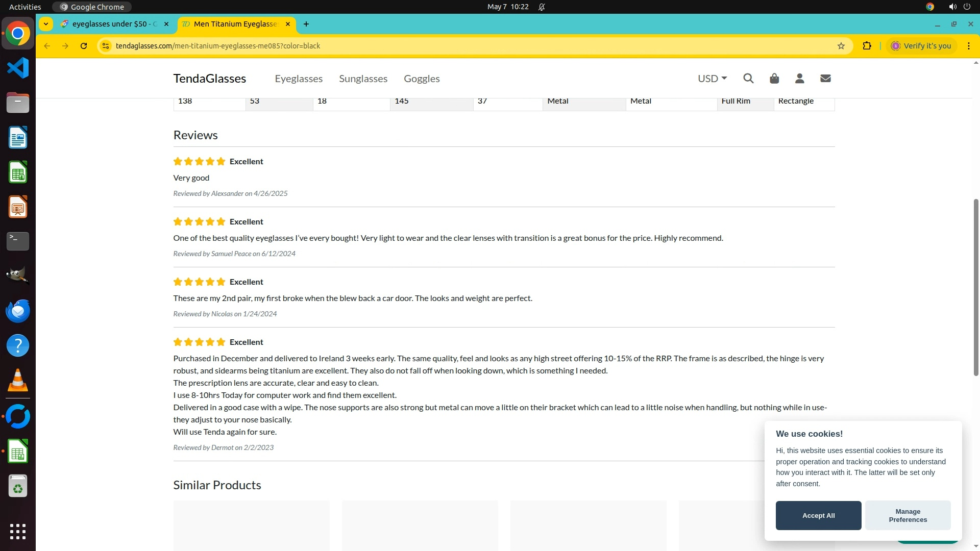Launch VLC from the dock
The width and height of the screenshot is (980, 551).
(x=18, y=381)
